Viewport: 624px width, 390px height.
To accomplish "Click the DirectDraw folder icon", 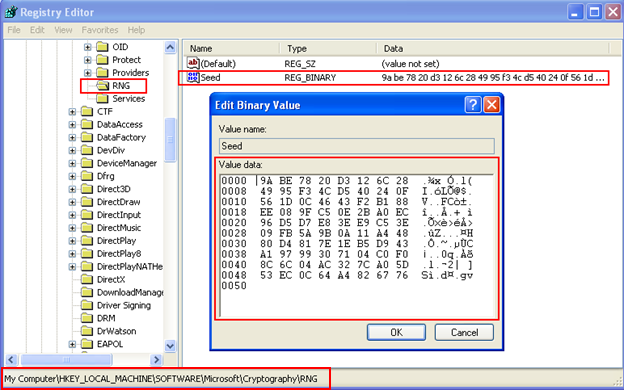I will pyautogui.click(x=87, y=202).
